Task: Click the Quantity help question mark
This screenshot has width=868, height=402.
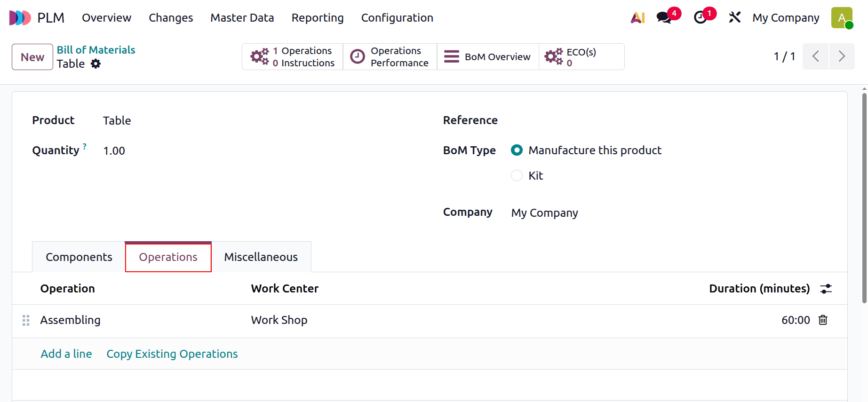Action: click(x=85, y=146)
